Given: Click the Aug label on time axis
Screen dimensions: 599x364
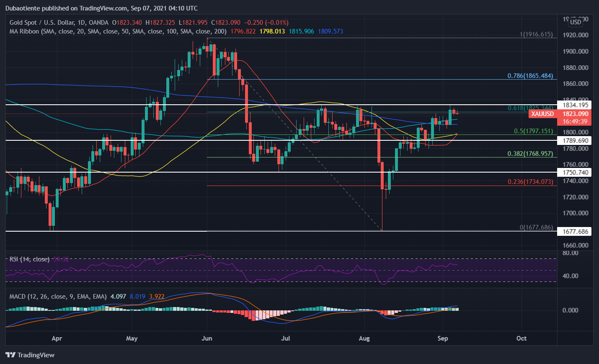Looking at the screenshot, I should (x=364, y=338).
